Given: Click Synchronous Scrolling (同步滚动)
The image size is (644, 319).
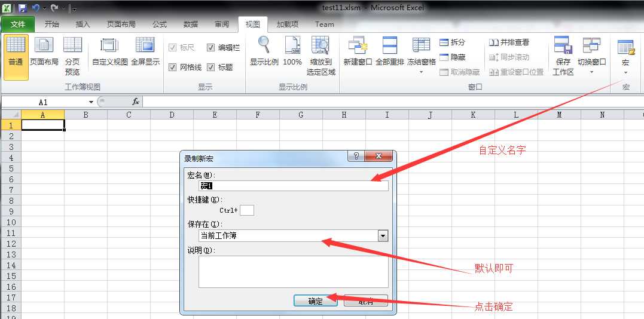Looking at the screenshot, I should (509, 57).
